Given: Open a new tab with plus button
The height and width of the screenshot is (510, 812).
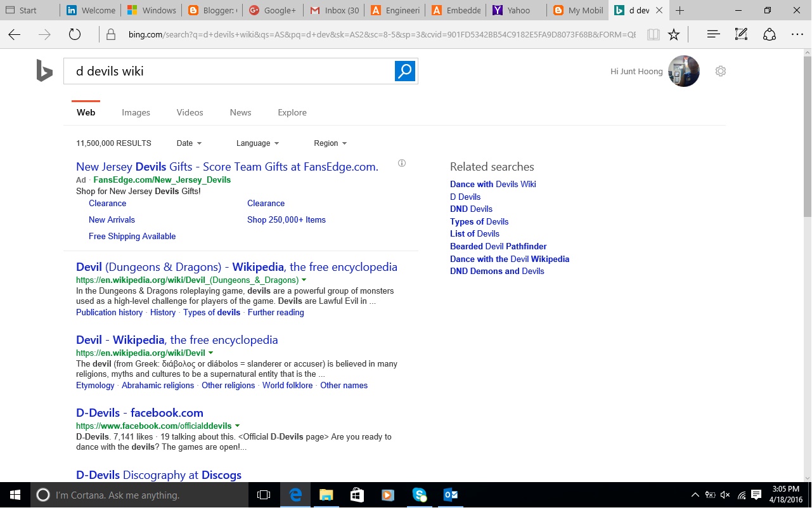Looking at the screenshot, I should point(680,10).
